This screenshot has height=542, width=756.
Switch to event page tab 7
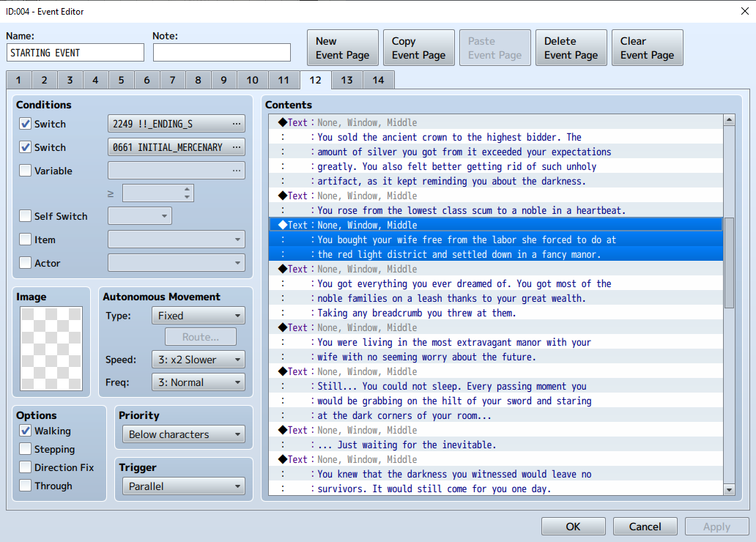pos(173,80)
